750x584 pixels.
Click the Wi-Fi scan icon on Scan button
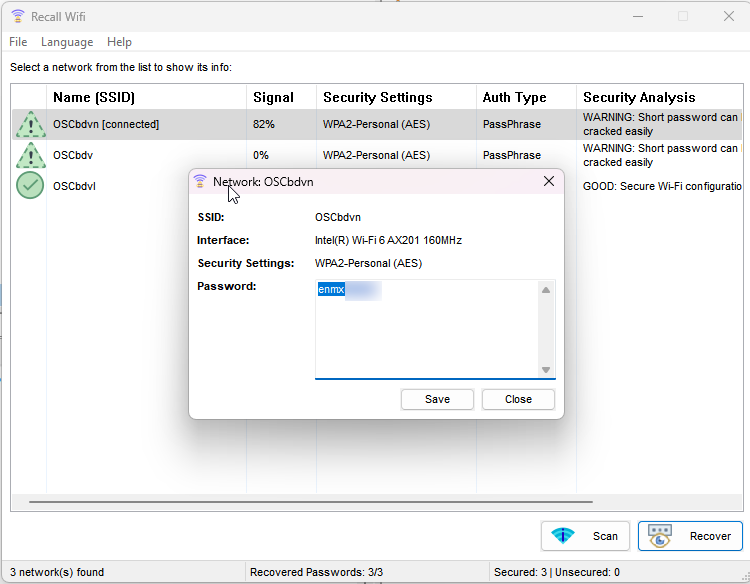(564, 536)
